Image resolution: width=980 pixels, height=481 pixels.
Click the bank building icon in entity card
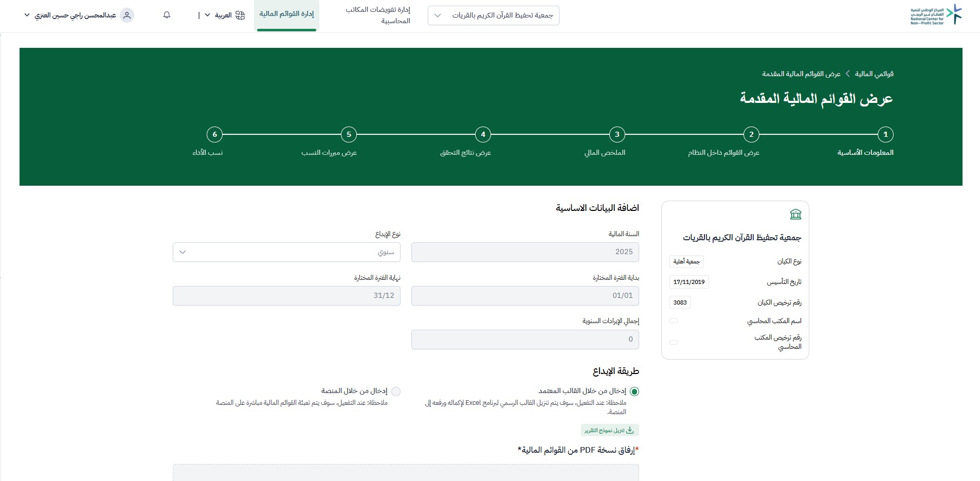pos(795,214)
